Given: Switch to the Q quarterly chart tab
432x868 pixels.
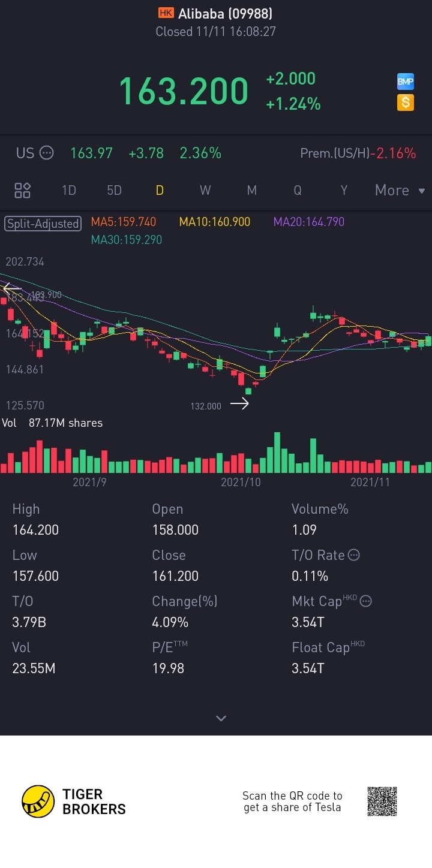Looking at the screenshot, I should pyautogui.click(x=298, y=190).
